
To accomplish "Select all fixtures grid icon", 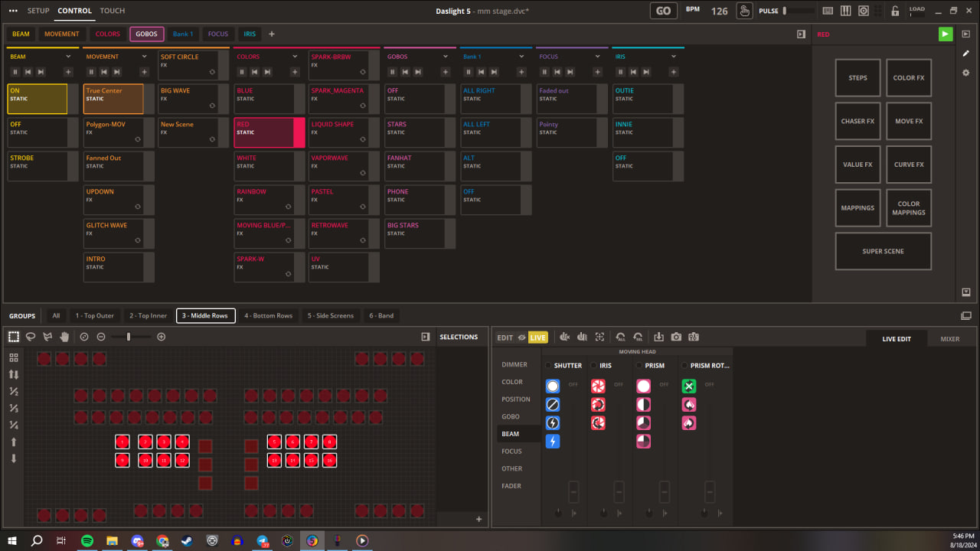I will click(14, 357).
